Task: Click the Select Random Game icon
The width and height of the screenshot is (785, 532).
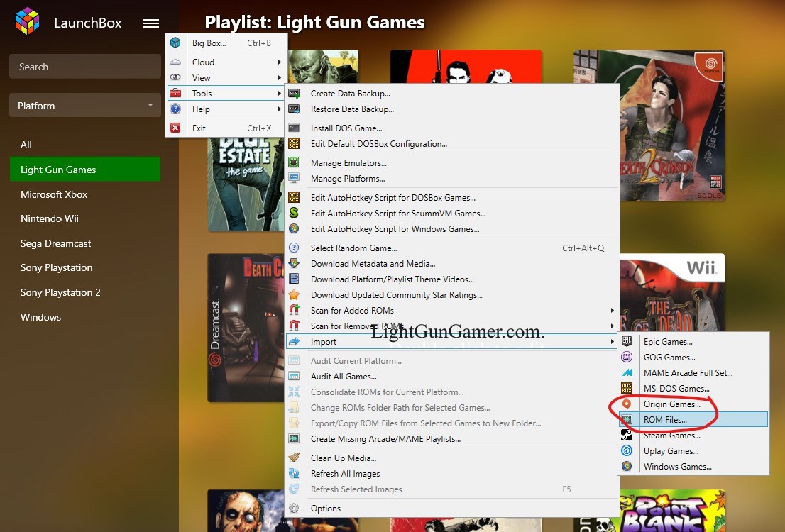Action: coord(294,248)
